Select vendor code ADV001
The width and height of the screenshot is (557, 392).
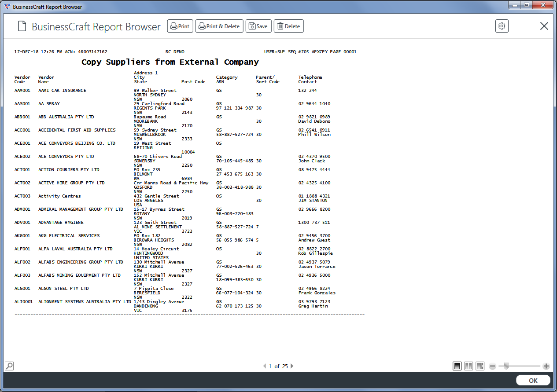[22, 223]
